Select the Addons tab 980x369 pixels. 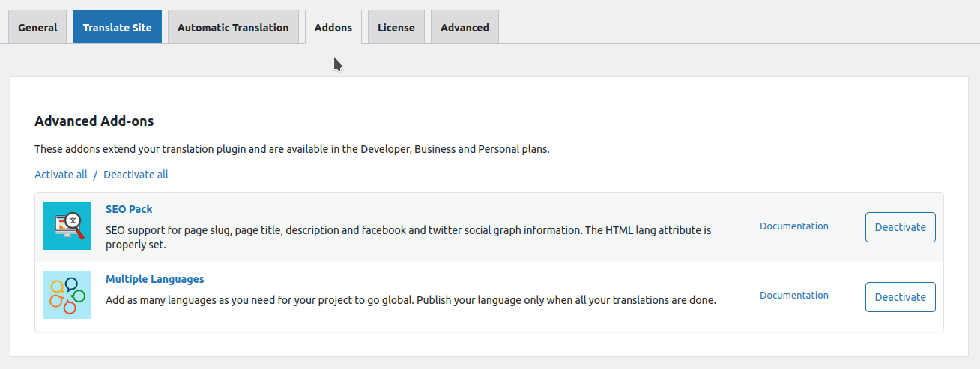coord(333,27)
